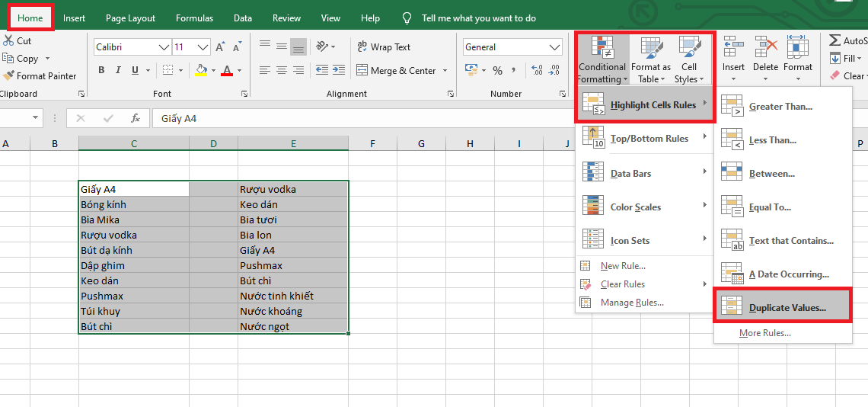Open the Merge & Center dropdown arrow

click(x=444, y=71)
